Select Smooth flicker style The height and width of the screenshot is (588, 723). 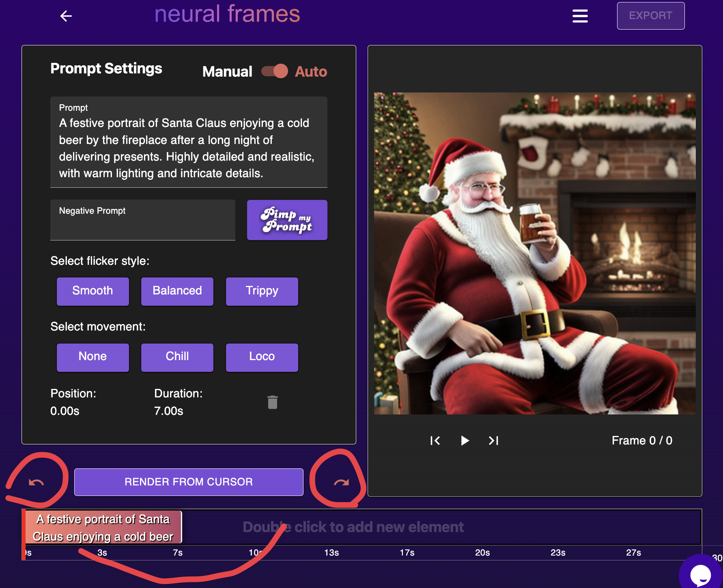93,291
